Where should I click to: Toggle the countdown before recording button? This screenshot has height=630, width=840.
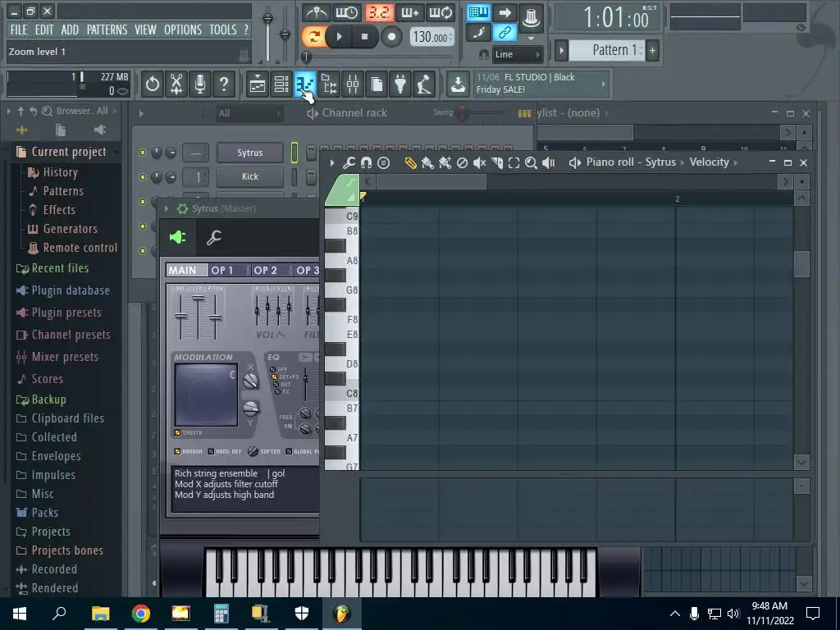click(x=379, y=12)
